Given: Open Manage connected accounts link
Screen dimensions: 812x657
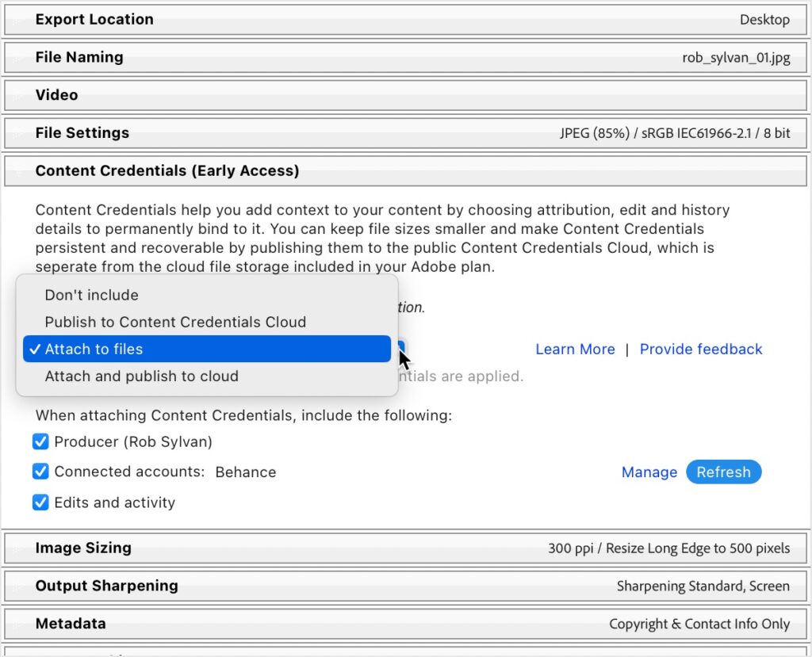Looking at the screenshot, I should click(649, 472).
